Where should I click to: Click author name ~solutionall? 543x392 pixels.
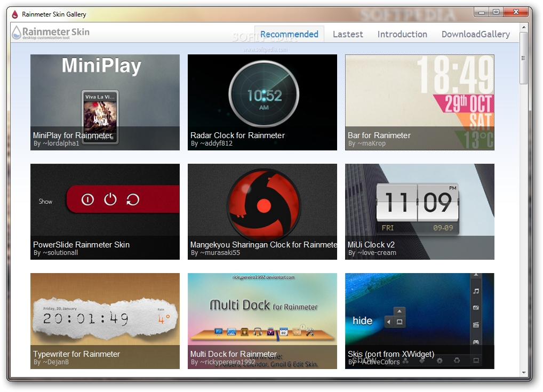pyautogui.click(x=60, y=253)
